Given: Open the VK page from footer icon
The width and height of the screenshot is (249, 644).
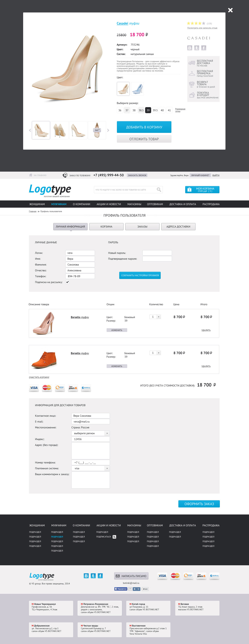Looking at the screenshot, I should coord(86,576).
